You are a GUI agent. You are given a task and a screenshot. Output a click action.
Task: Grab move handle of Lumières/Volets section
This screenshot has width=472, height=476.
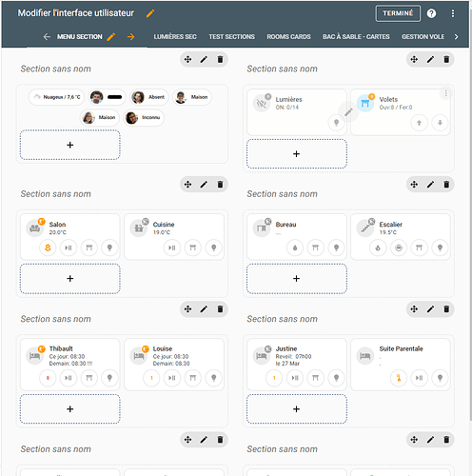coord(414,59)
